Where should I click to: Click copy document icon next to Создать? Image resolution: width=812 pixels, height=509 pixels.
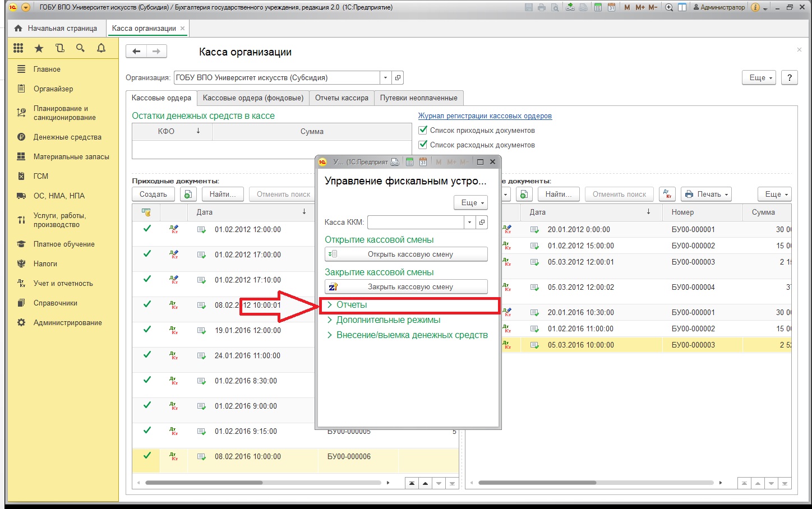pos(188,194)
